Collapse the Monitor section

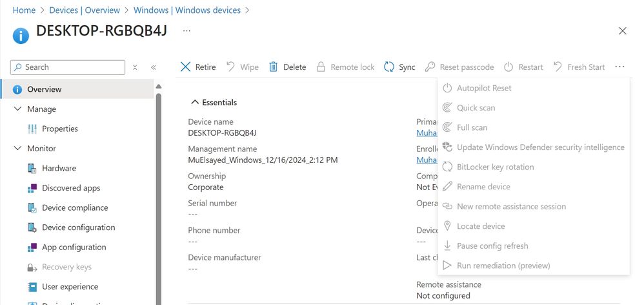tap(17, 149)
